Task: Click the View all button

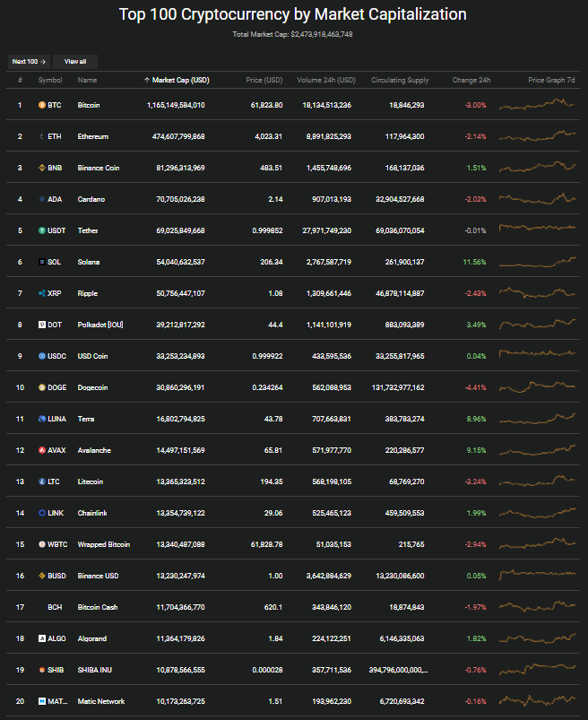Action: tap(74, 62)
